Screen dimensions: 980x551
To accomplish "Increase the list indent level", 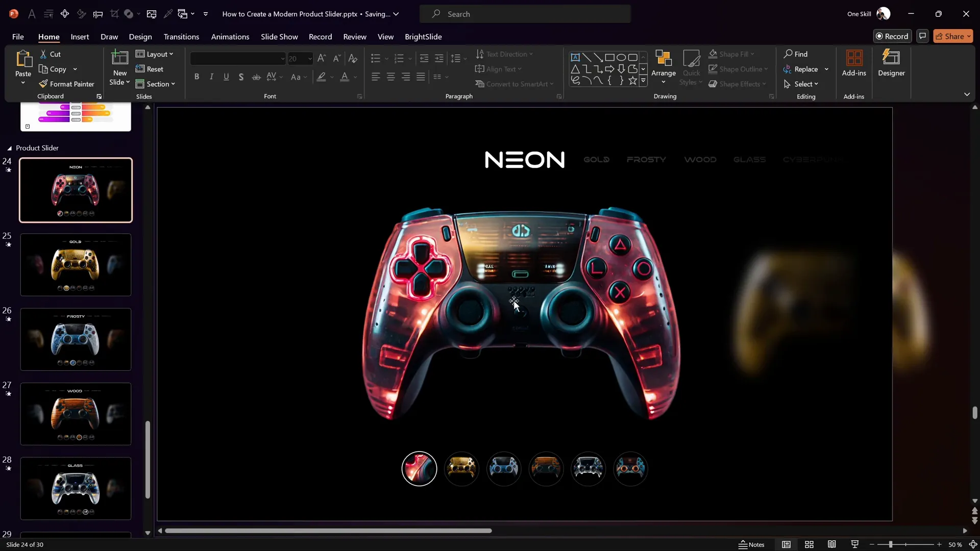I will 439,59.
